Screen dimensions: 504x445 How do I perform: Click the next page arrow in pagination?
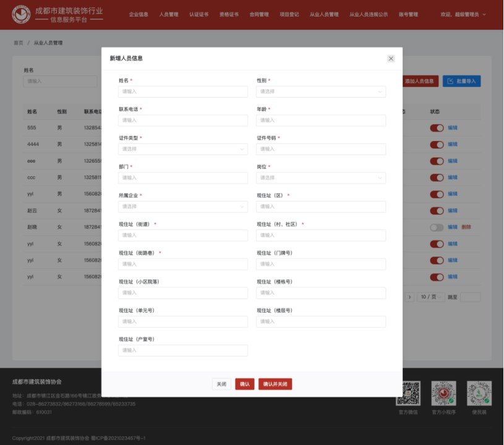pyautogui.click(x=409, y=297)
